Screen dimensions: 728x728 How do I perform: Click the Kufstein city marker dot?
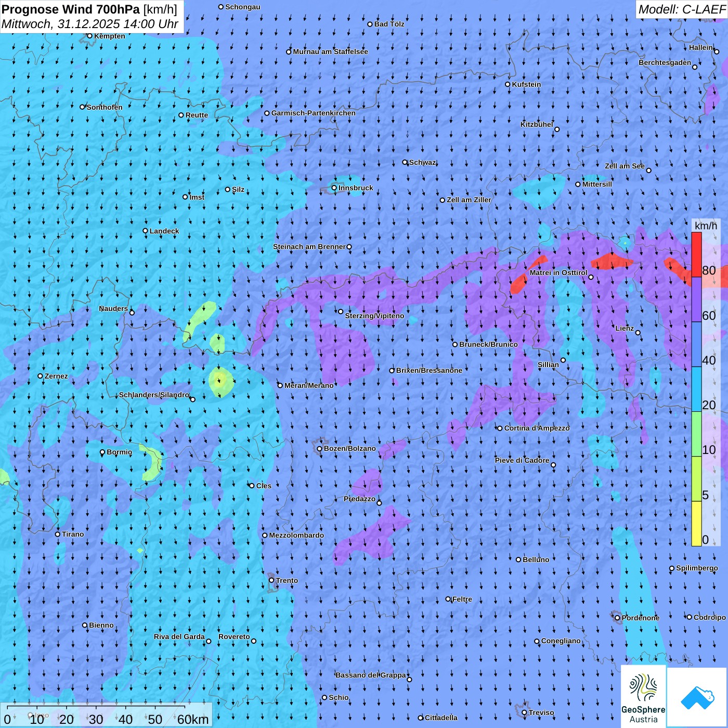click(x=508, y=84)
